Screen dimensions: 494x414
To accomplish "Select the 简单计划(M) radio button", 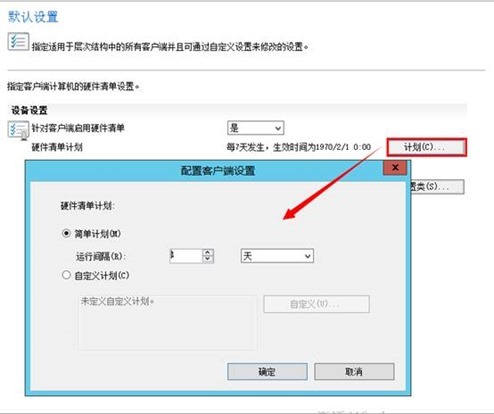I will [x=66, y=233].
